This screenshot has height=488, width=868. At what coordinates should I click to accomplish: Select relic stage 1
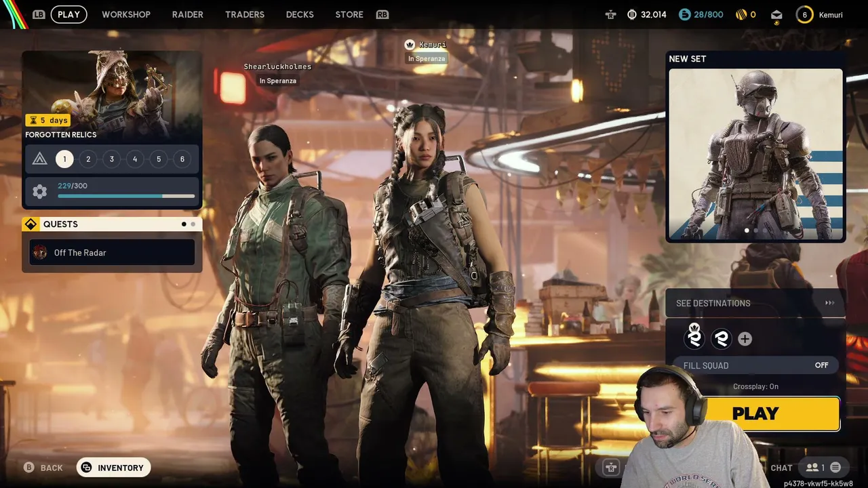coord(64,159)
